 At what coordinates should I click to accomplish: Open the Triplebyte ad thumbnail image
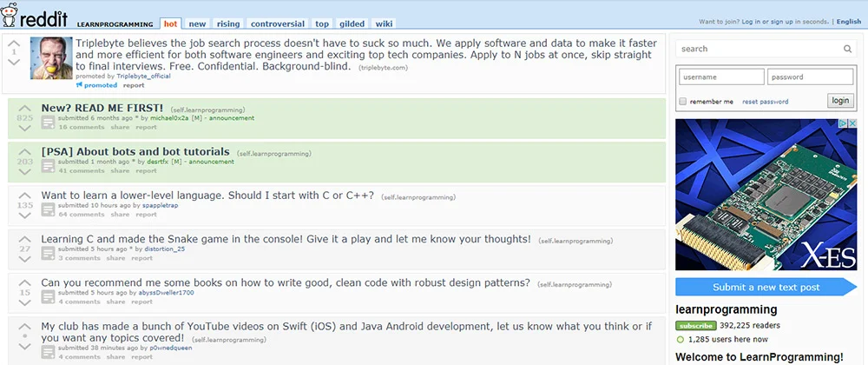point(51,58)
